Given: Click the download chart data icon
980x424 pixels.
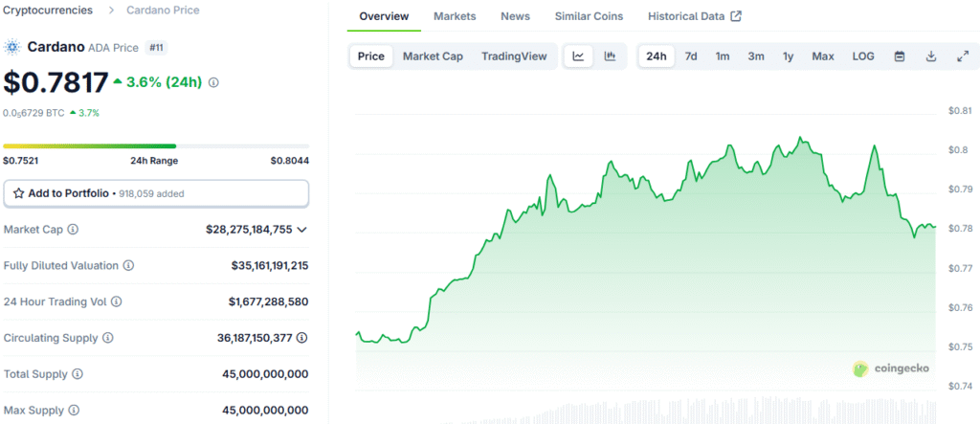Looking at the screenshot, I should pyautogui.click(x=930, y=56).
